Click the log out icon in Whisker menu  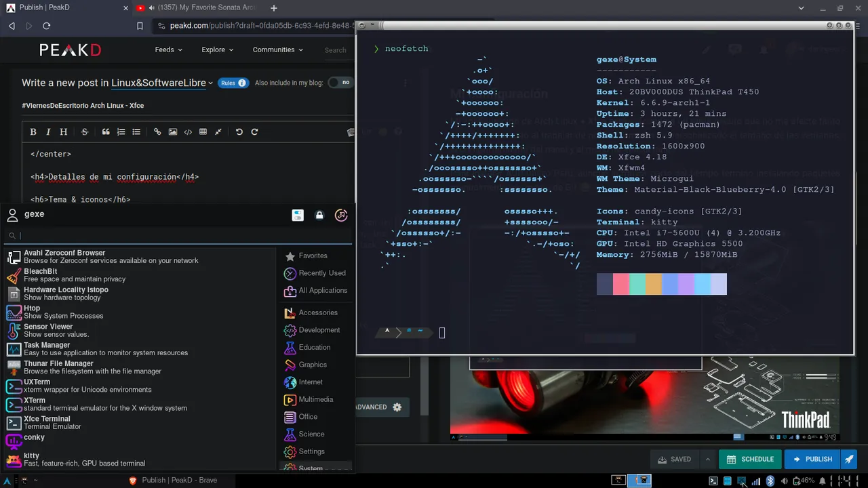click(341, 215)
